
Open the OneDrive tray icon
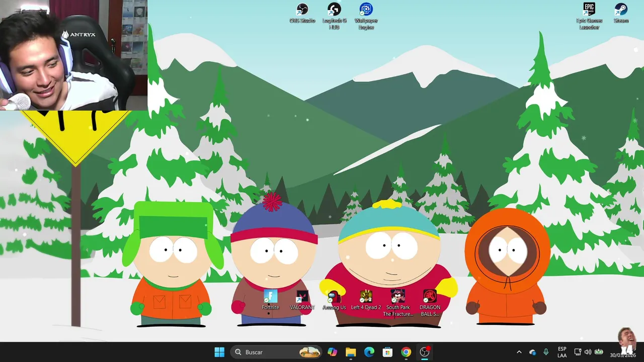[x=532, y=352]
